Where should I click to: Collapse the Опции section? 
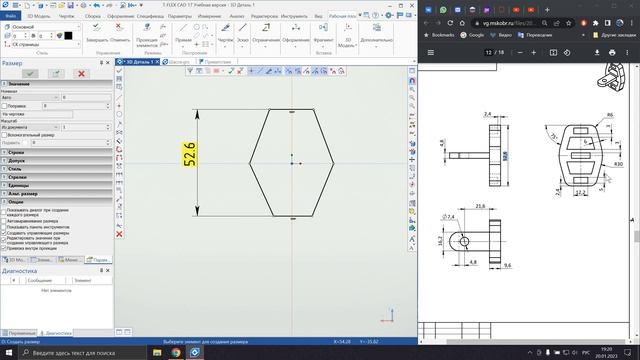[56, 202]
